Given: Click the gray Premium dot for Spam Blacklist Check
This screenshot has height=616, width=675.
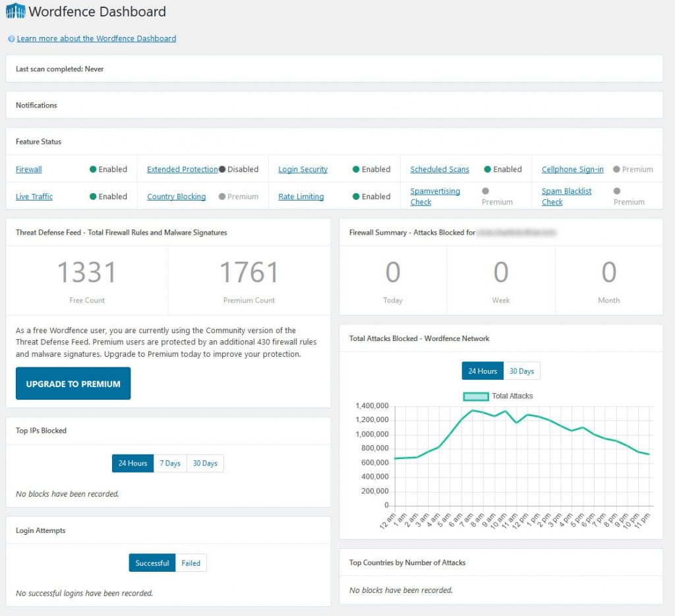Looking at the screenshot, I should (x=617, y=191).
